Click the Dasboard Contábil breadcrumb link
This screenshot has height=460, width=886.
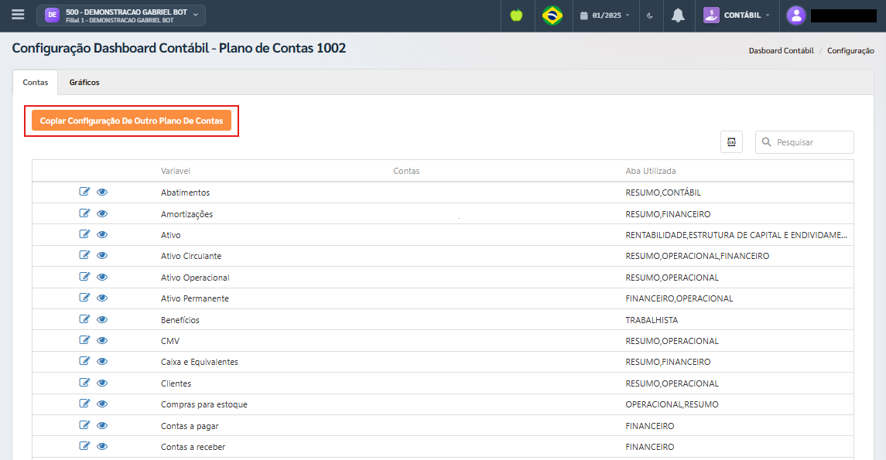(x=781, y=51)
